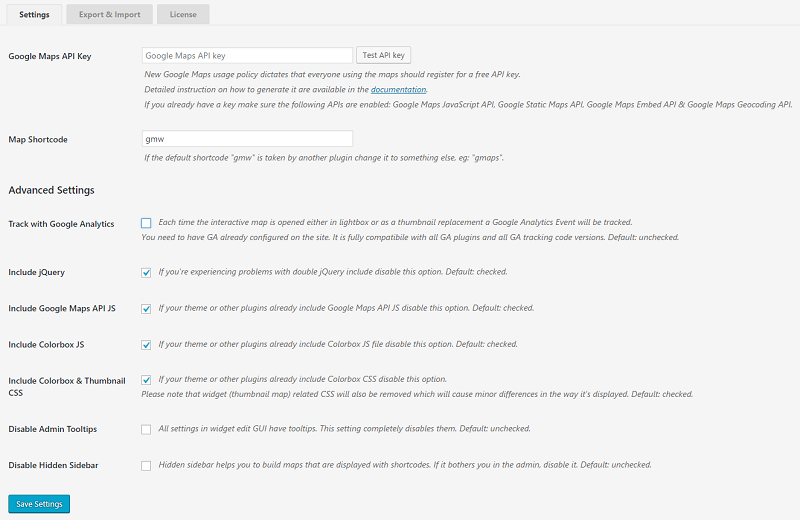Disable Include Colorbox & Thumbnail CSS checkbox

click(x=147, y=380)
